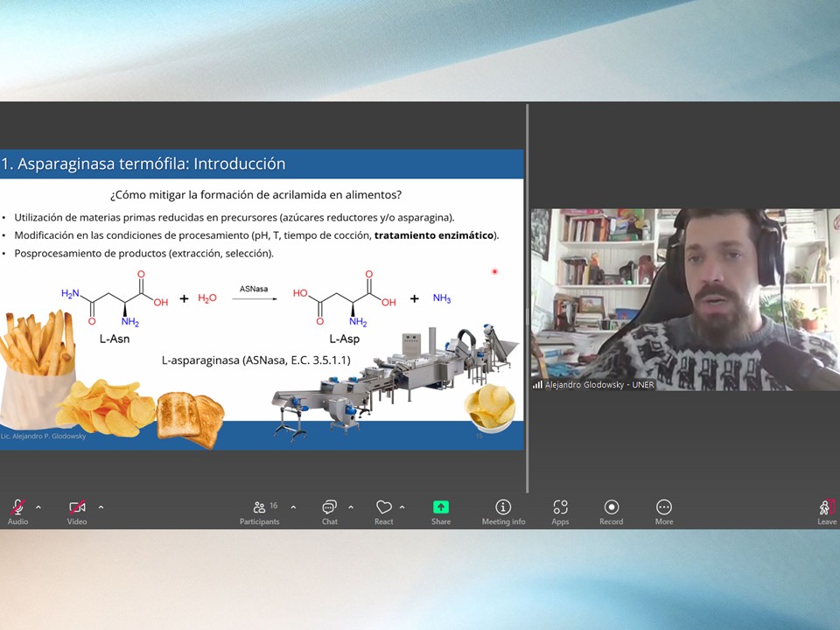The image size is (840, 630).
Task: Click Alejandro Glodowsky's video tile
Action: pyautogui.click(x=684, y=297)
